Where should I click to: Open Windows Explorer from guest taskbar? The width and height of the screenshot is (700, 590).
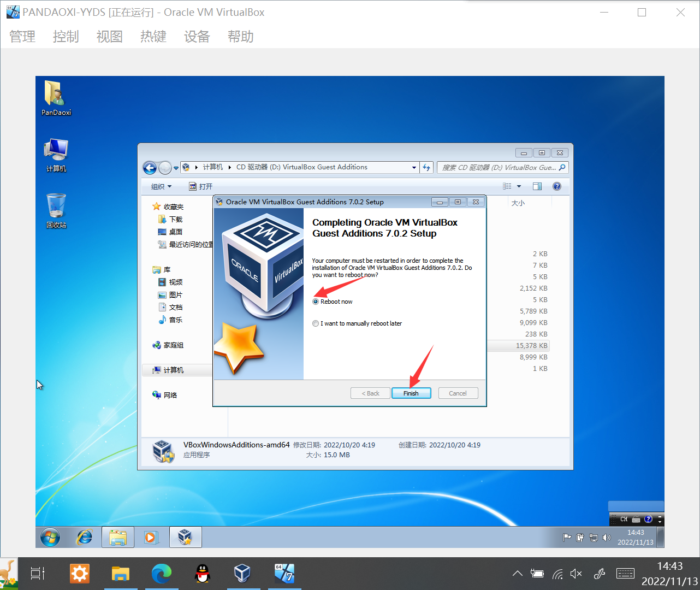point(118,538)
